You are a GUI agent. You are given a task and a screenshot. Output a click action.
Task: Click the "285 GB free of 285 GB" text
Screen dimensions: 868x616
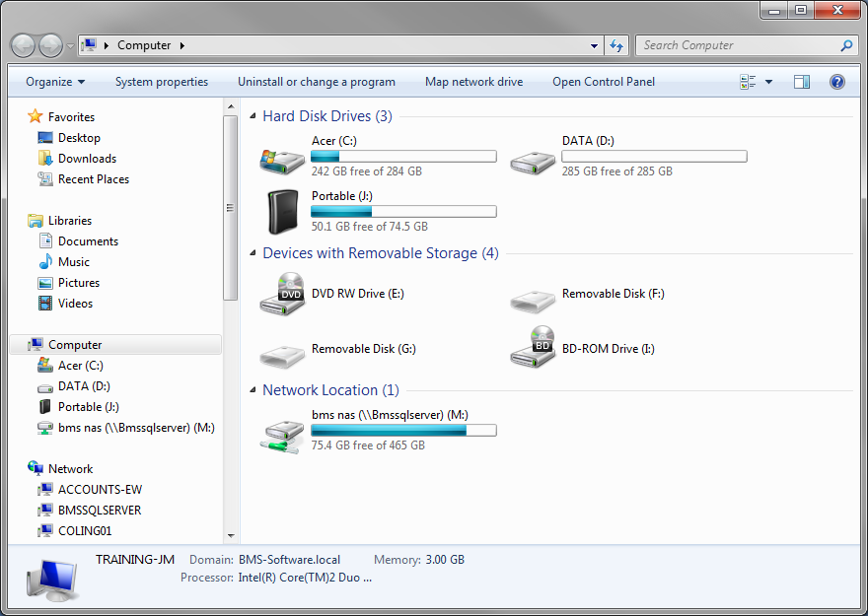617,171
